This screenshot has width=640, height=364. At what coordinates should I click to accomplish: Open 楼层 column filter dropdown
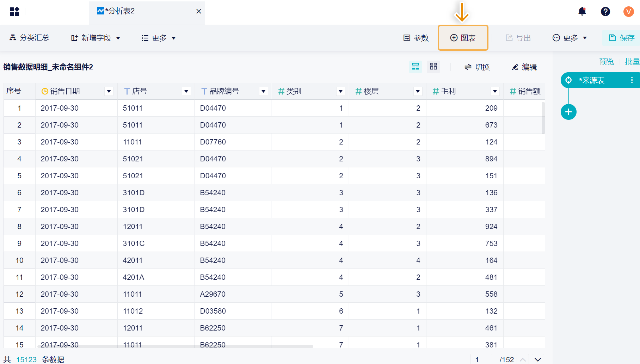pyautogui.click(x=418, y=91)
